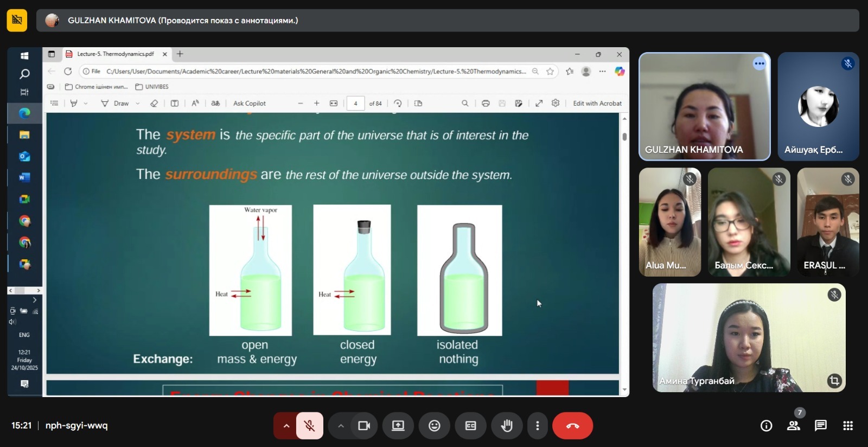Click the crop icon on Амина's tile
Viewport: 868px width, 447px height.
(834, 380)
